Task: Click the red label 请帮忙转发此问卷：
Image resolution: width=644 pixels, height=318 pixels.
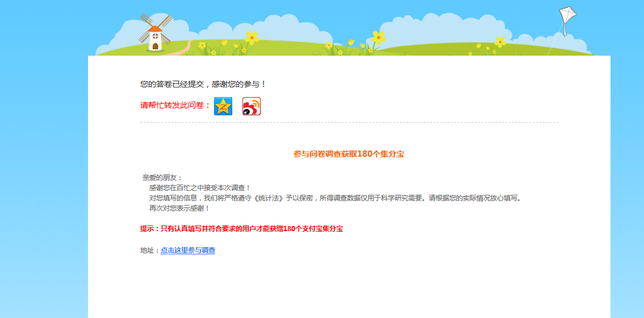Action: coord(175,105)
